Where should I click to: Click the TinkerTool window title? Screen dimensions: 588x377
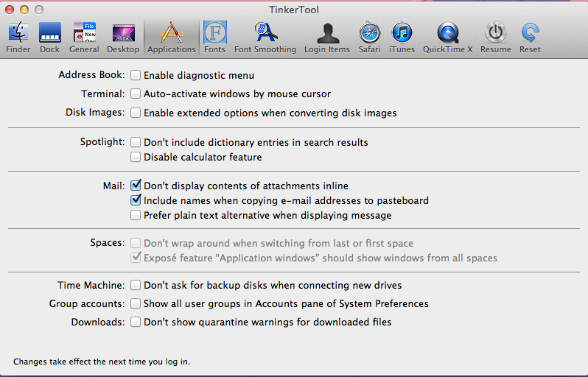pyautogui.click(x=293, y=10)
